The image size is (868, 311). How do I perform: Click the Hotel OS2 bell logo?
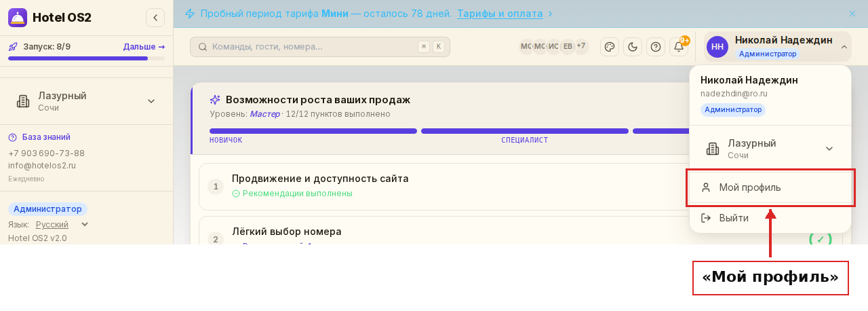pyautogui.click(x=18, y=18)
